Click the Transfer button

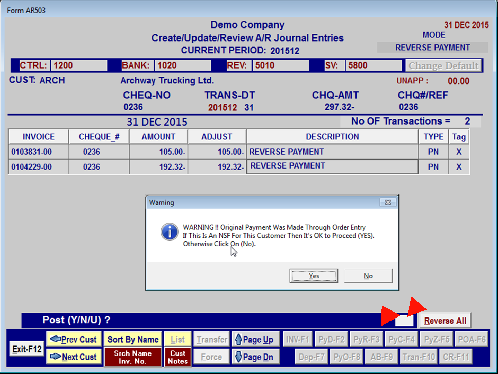point(211,339)
